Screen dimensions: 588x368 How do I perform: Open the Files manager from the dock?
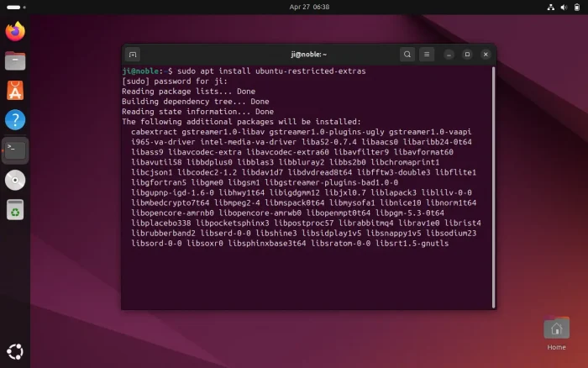15,61
